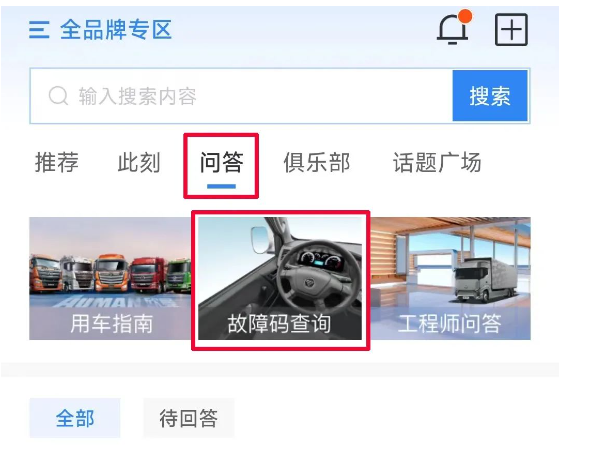Open the 俱乐部 tab

coord(317,162)
